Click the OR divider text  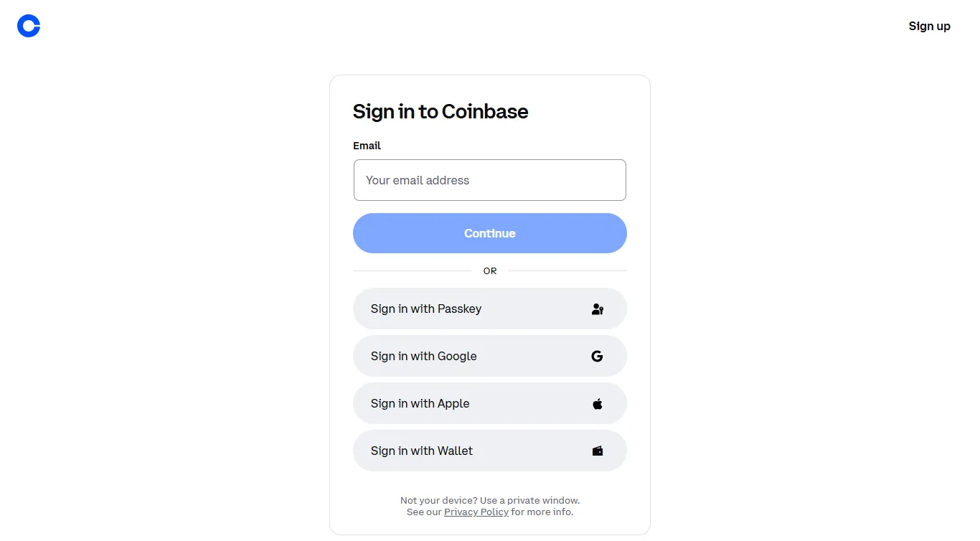click(489, 270)
